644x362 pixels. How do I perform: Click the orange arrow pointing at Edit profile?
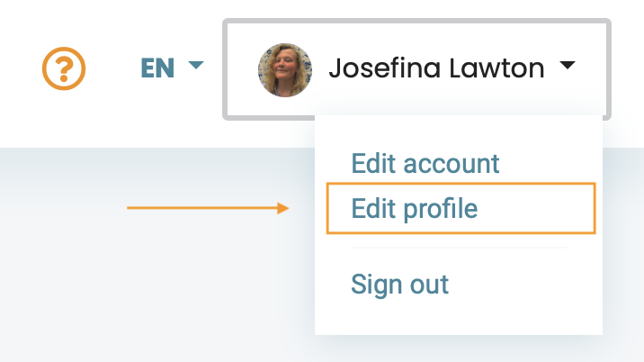[208, 208]
